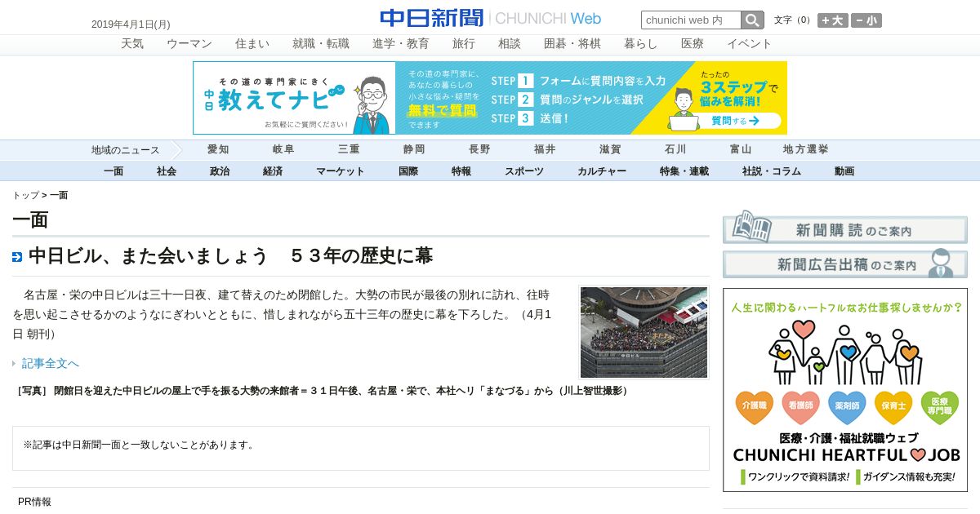
Task: Go to 社説・コラム category tab
Action: [772, 171]
